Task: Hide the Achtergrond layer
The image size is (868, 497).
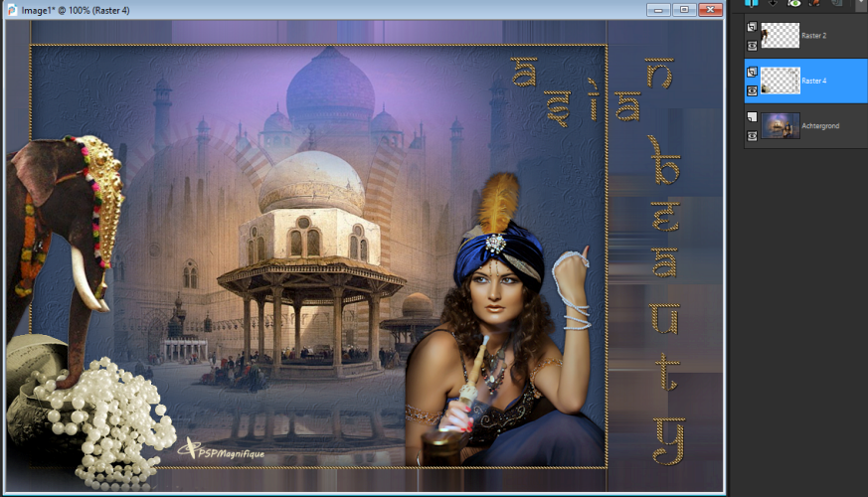Action: pyautogui.click(x=752, y=134)
